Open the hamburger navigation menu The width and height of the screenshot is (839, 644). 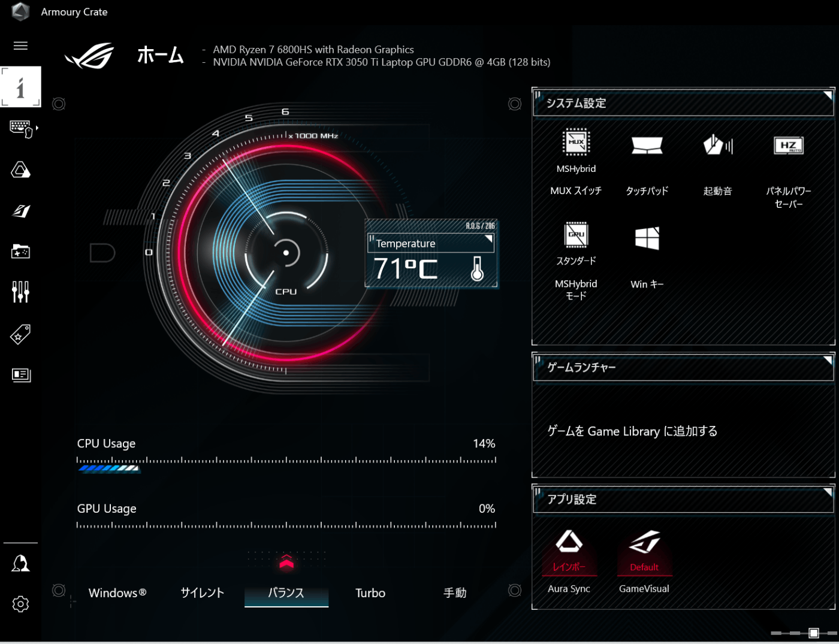point(20,46)
